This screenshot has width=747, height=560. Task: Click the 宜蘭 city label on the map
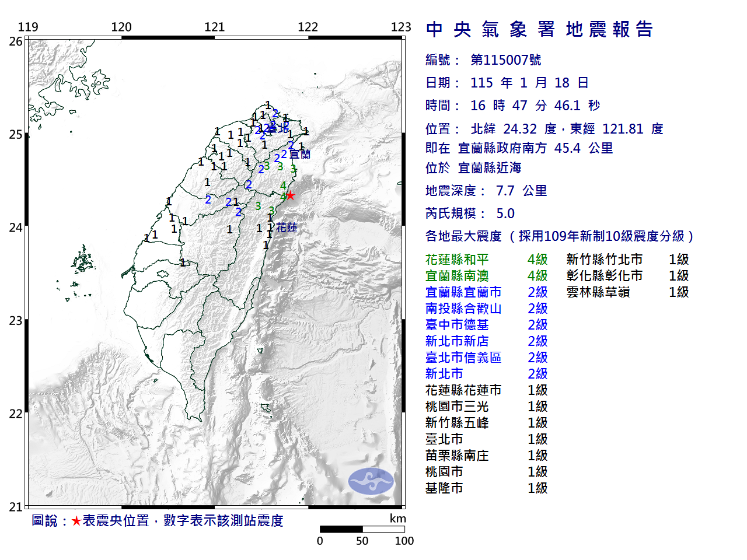(300, 154)
